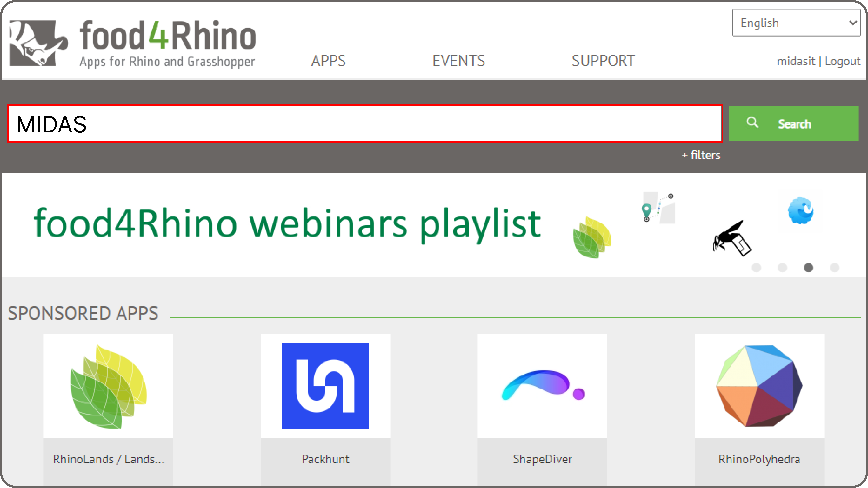
Task: Open the RhinoLands leaves app icon
Action: (x=108, y=386)
